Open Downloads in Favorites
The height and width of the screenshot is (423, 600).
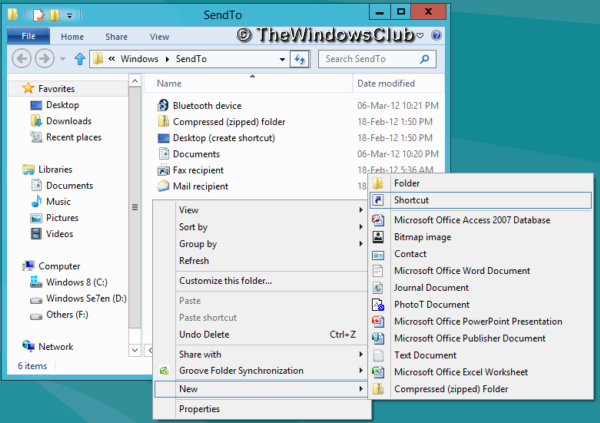pyautogui.click(x=68, y=121)
